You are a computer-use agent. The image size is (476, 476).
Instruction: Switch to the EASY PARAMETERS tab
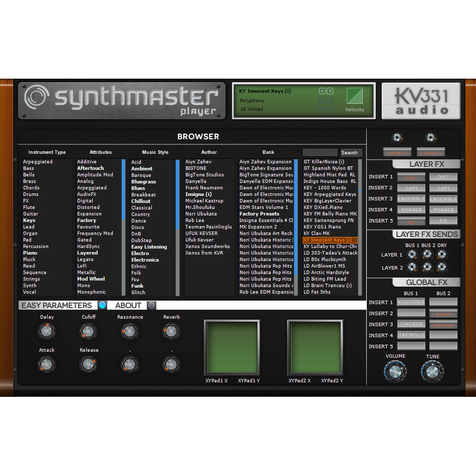tap(57, 305)
